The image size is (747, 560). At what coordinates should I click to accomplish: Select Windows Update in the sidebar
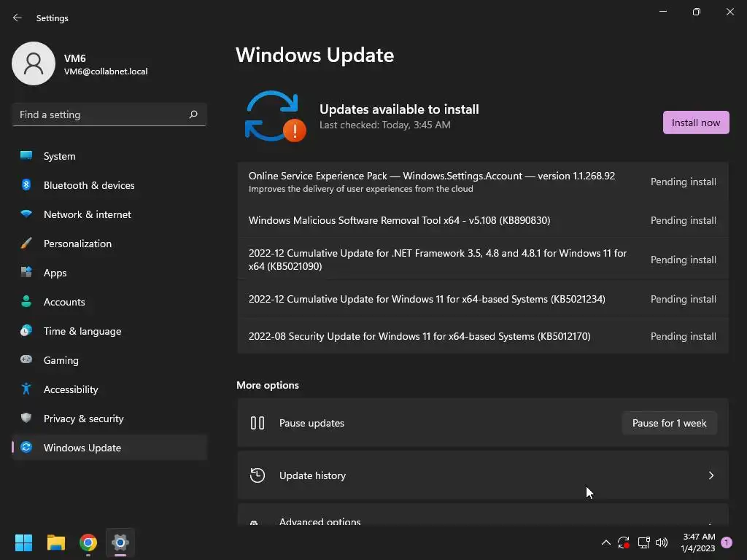(109, 447)
